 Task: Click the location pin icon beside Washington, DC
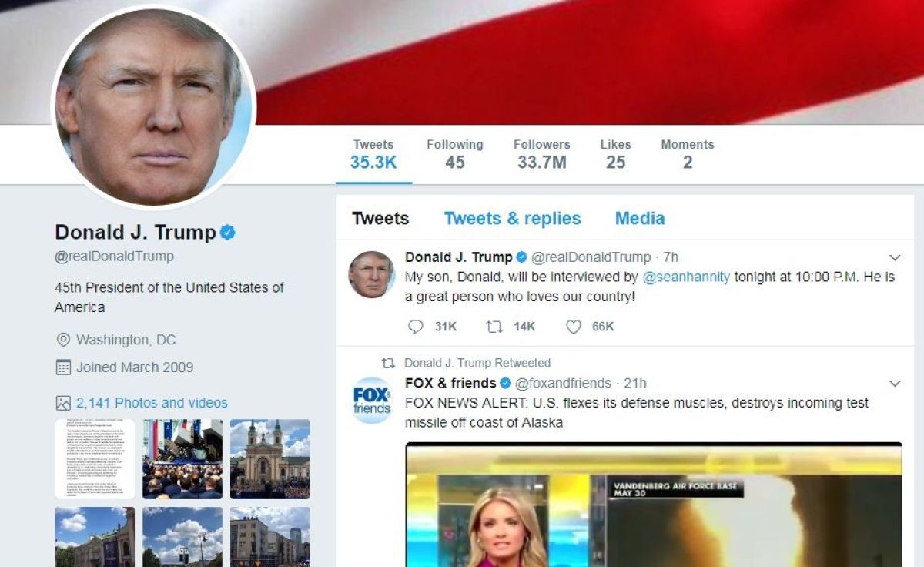63,340
